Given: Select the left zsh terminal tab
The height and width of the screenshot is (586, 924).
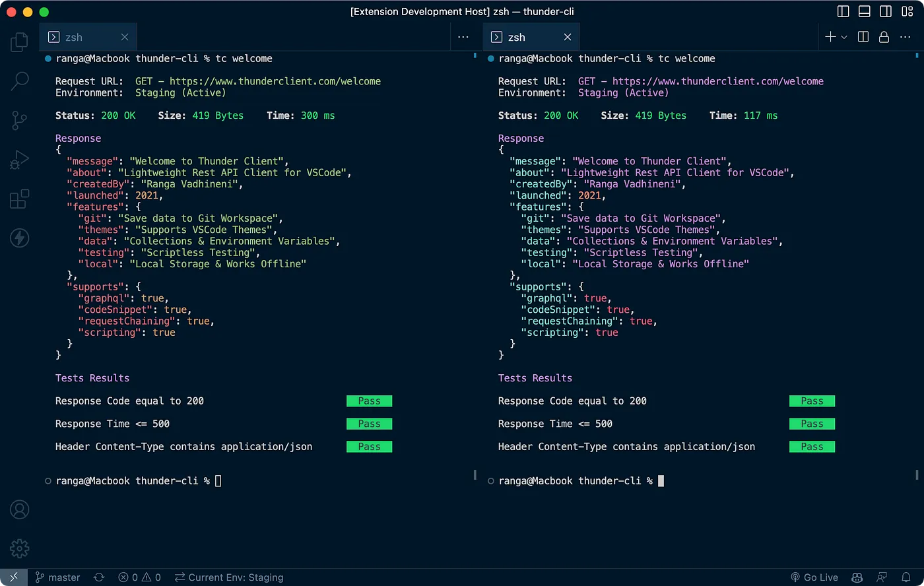Looking at the screenshot, I should 73,38.
